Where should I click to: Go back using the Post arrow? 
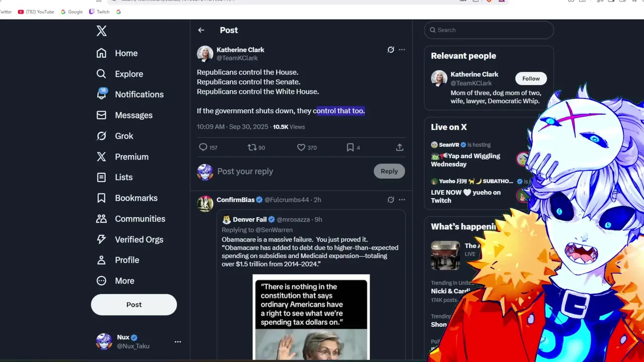coord(201,30)
